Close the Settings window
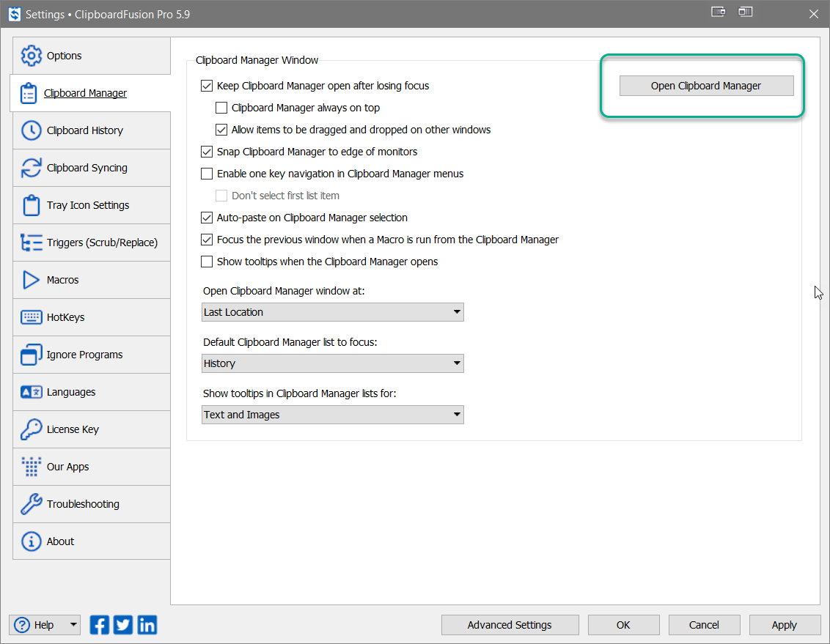830x644 pixels. pos(814,14)
